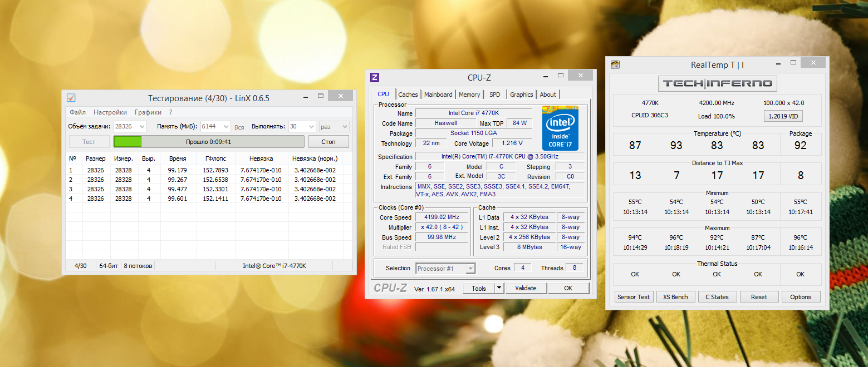Screen dimensions: 868x367
Task: Click the Вся memory link in LinX
Action: [x=239, y=127]
